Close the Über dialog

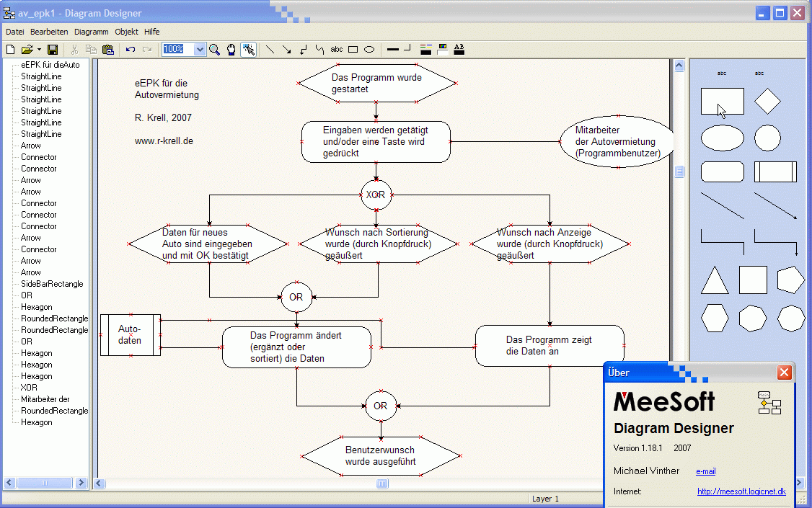pyautogui.click(x=784, y=373)
